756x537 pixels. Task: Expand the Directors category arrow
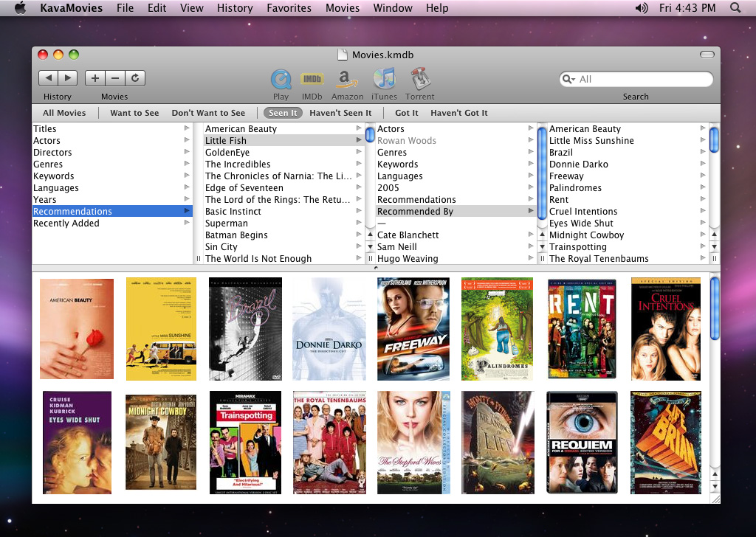tap(187, 152)
